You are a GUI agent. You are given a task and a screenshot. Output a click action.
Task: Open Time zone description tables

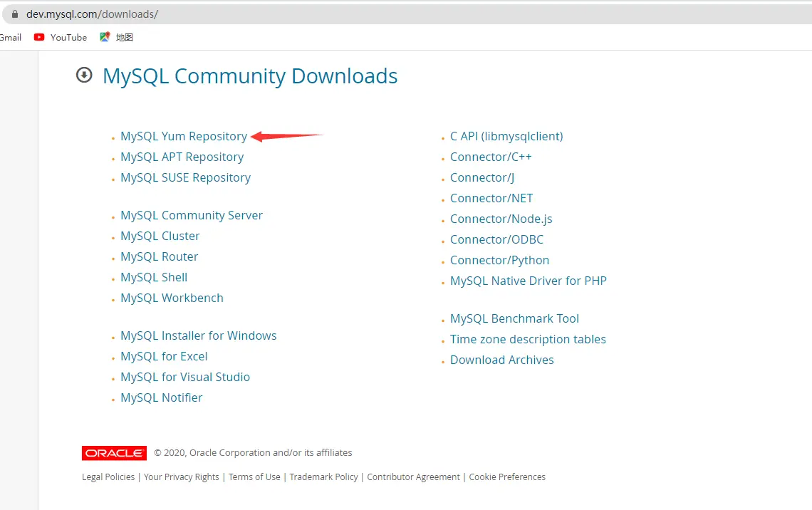pos(528,340)
